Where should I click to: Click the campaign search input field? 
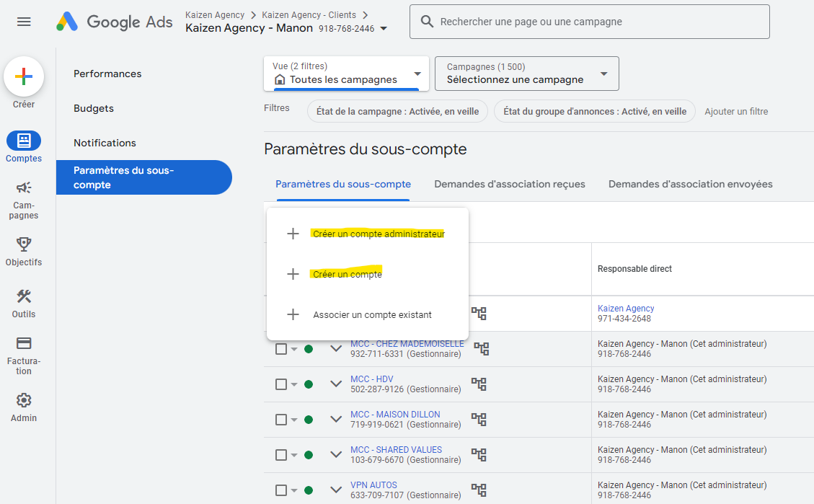tap(590, 22)
